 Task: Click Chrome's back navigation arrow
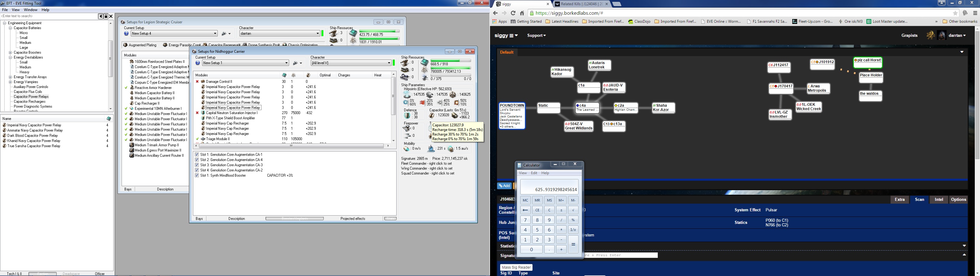(495, 13)
